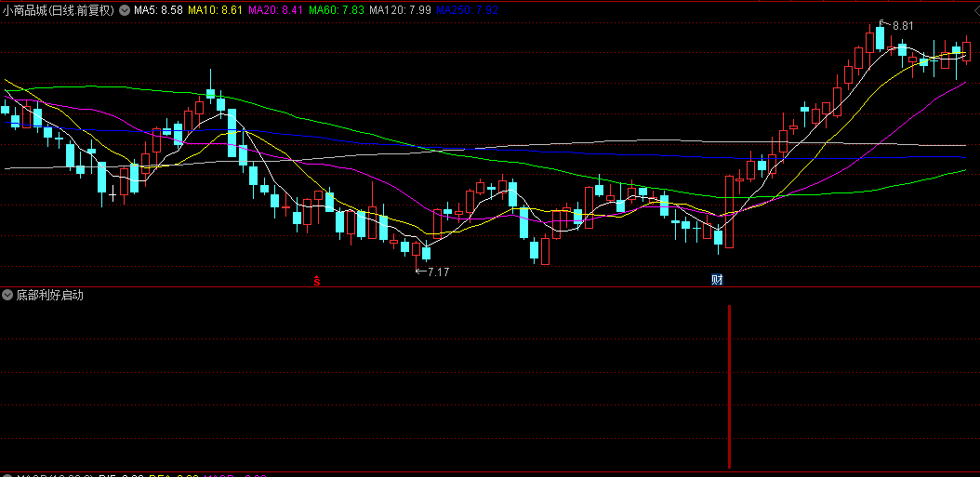Expand the 底部利好启动 indicator dropdown arrow

(x=7, y=295)
